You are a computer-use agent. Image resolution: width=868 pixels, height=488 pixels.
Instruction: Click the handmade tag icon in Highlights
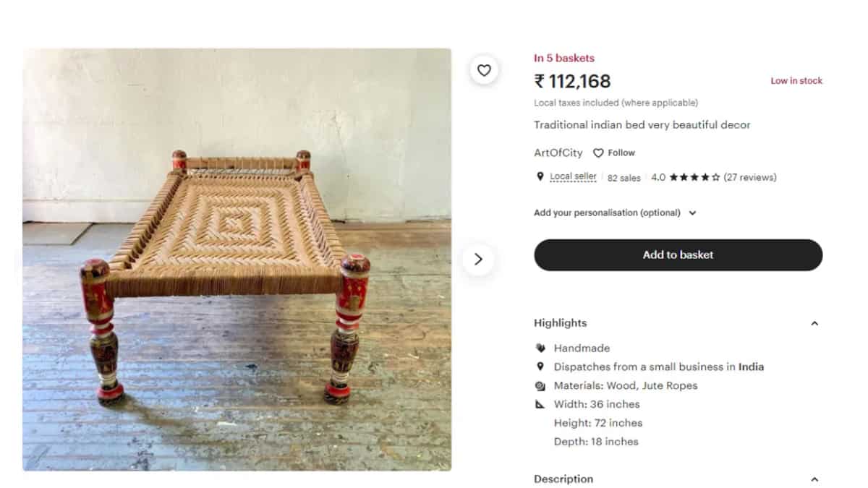(540, 348)
